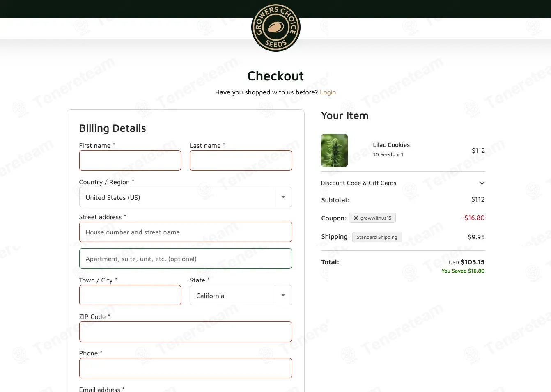Click the Checkout page heading
This screenshot has width=551, height=392.
click(275, 76)
